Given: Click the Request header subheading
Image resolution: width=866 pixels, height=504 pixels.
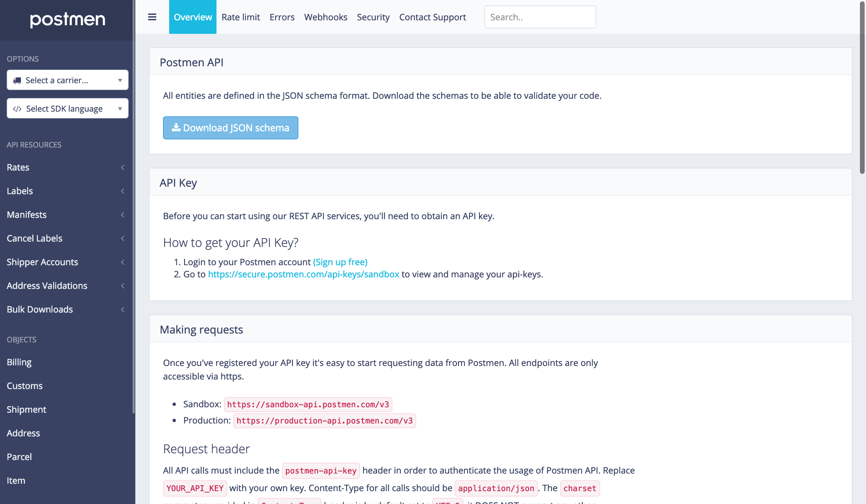Looking at the screenshot, I should click(206, 449).
